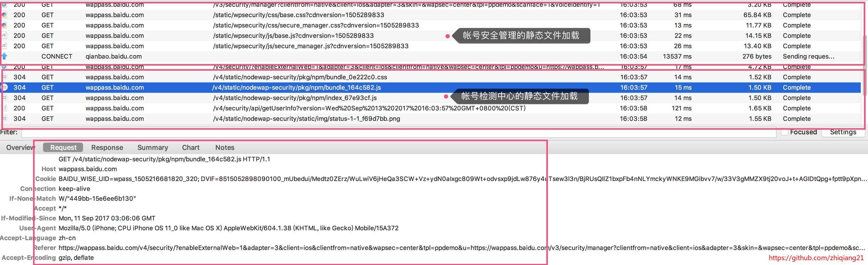Click the CSS icon of base.css request
The height and width of the screenshot is (265, 868).
pyautogui.click(x=4, y=15)
